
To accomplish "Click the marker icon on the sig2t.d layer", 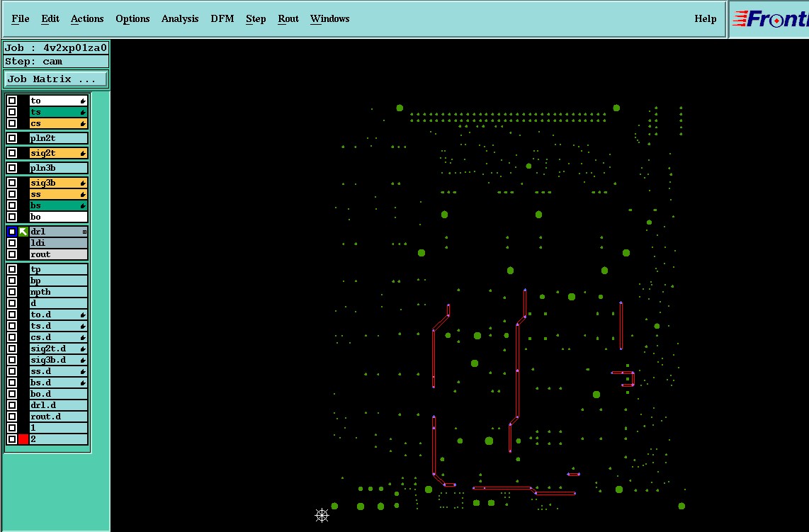I will [83, 349].
